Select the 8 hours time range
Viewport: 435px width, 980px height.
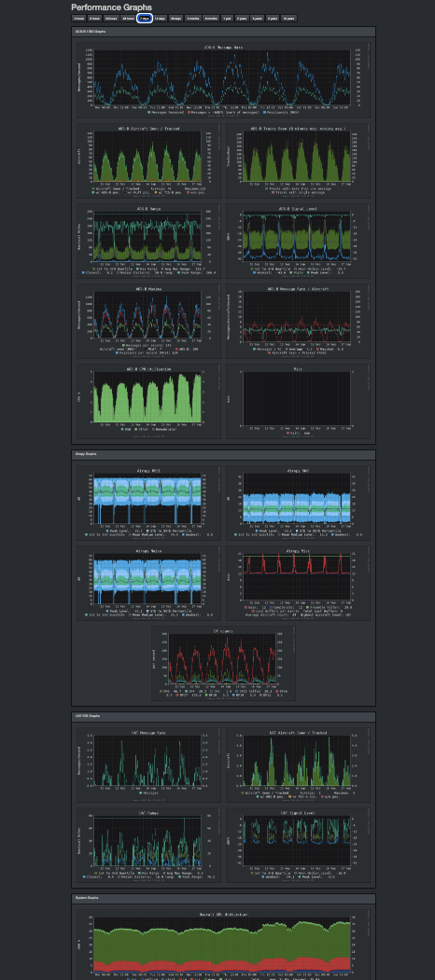coord(94,19)
